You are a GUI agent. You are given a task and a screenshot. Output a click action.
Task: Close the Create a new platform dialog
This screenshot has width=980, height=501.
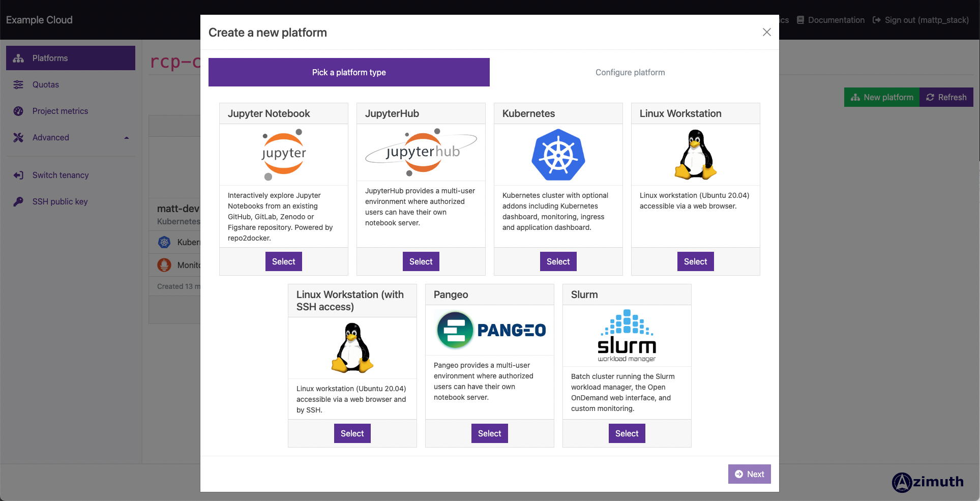point(767,32)
